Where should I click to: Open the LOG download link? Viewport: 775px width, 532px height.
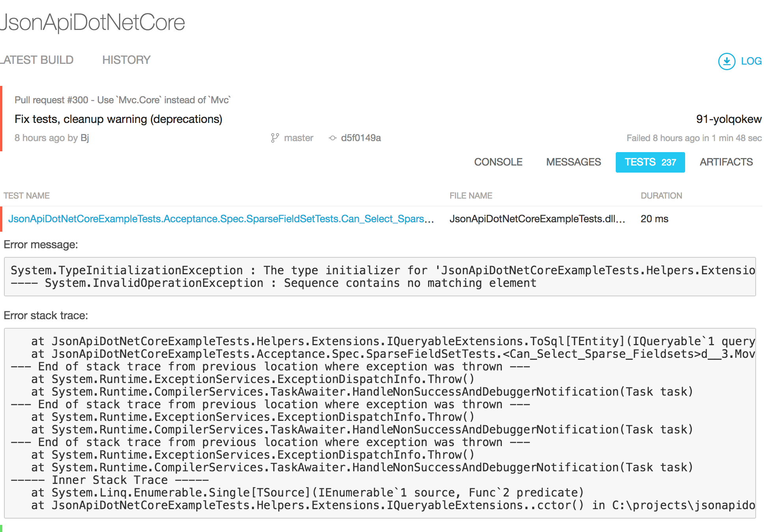[x=751, y=61]
